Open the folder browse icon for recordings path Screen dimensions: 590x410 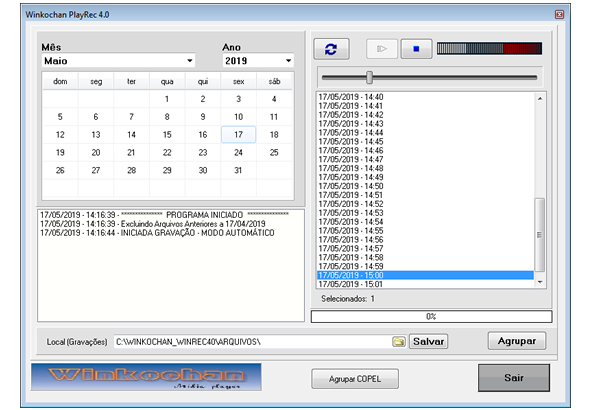(398, 342)
